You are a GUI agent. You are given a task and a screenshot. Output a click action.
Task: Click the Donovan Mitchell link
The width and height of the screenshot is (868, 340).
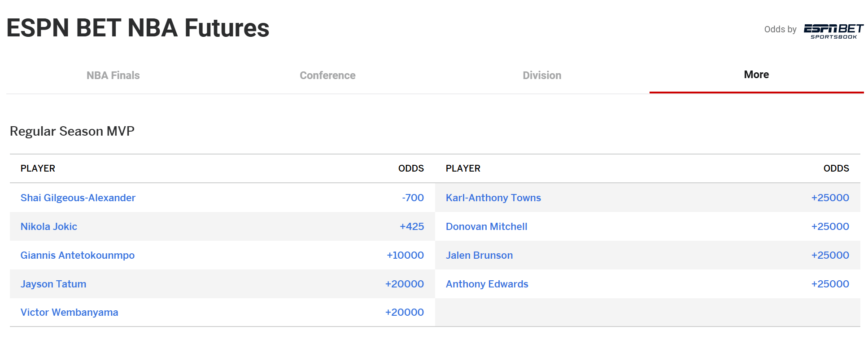(487, 226)
